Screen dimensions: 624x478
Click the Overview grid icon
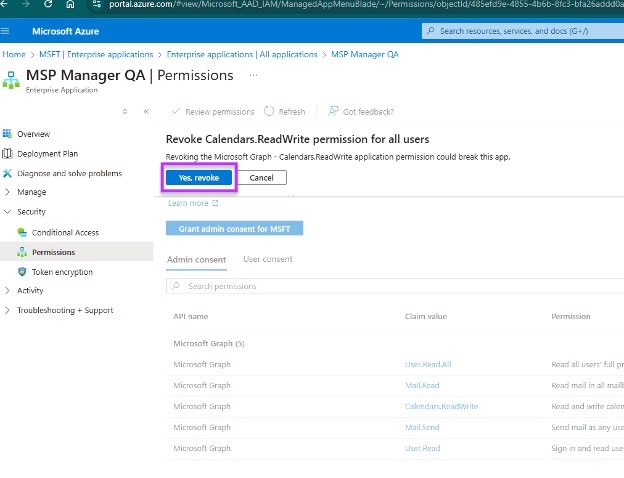[7, 134]
